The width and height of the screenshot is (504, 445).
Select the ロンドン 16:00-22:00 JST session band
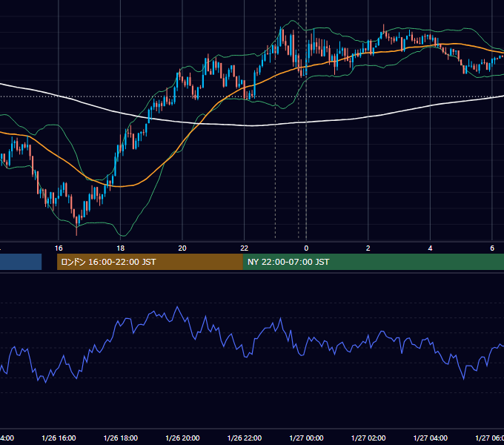(150, 262)
